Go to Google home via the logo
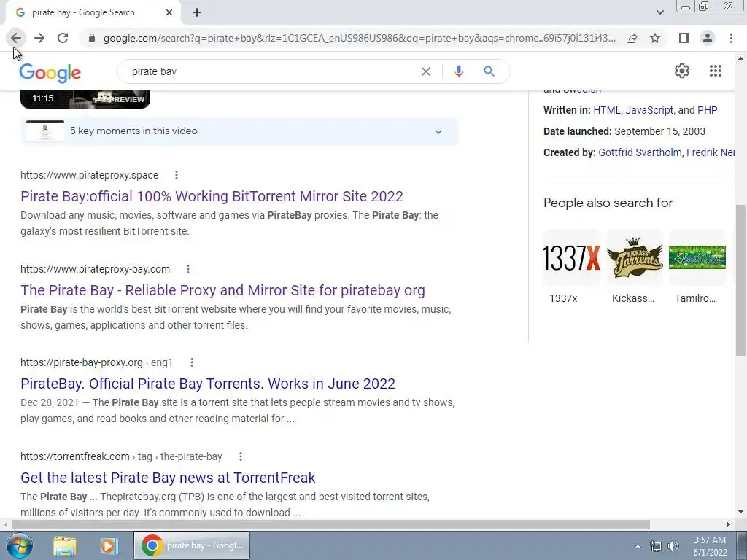The image size is (747, 560). [50, 72]
